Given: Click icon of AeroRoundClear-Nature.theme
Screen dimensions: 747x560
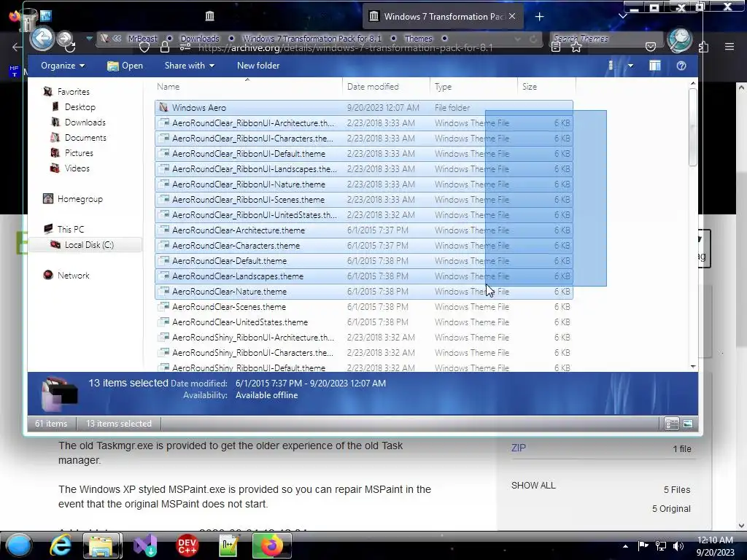Looking at the screenshot, I should click(x=163, y=291).
